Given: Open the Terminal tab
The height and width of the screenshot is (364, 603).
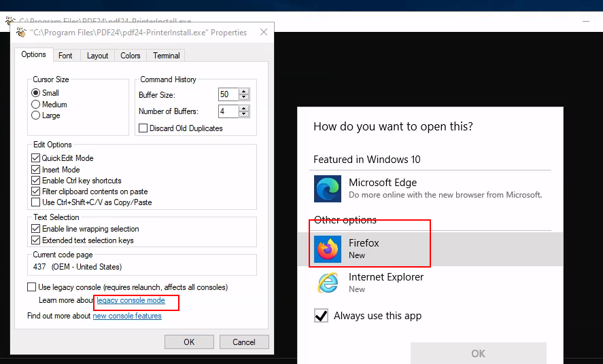Looking at the screenshot, I should pyautogui.click(x=166, y=56).
